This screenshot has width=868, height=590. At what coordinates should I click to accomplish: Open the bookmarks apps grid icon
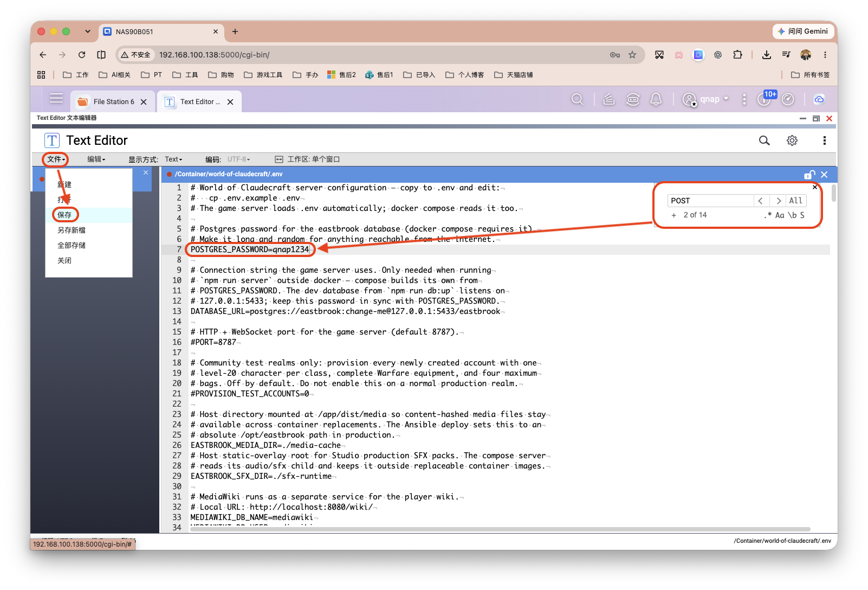click(x=41, y=75)
